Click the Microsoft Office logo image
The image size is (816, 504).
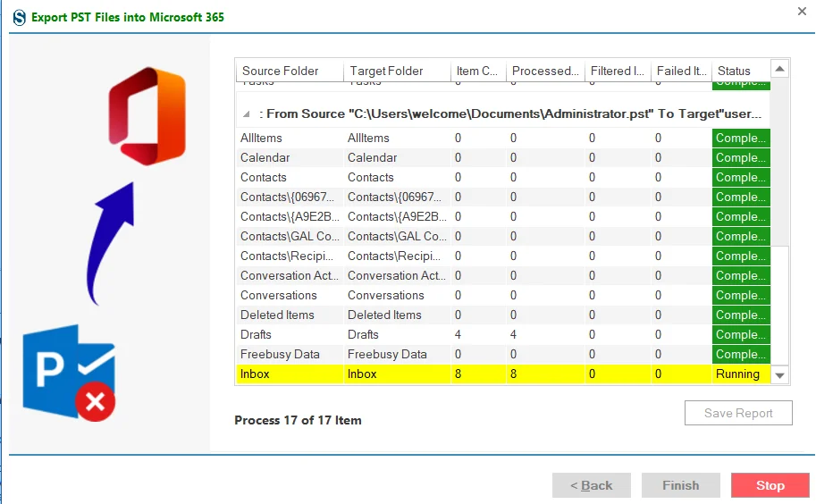pyautogui.click(x=147, y=116)
